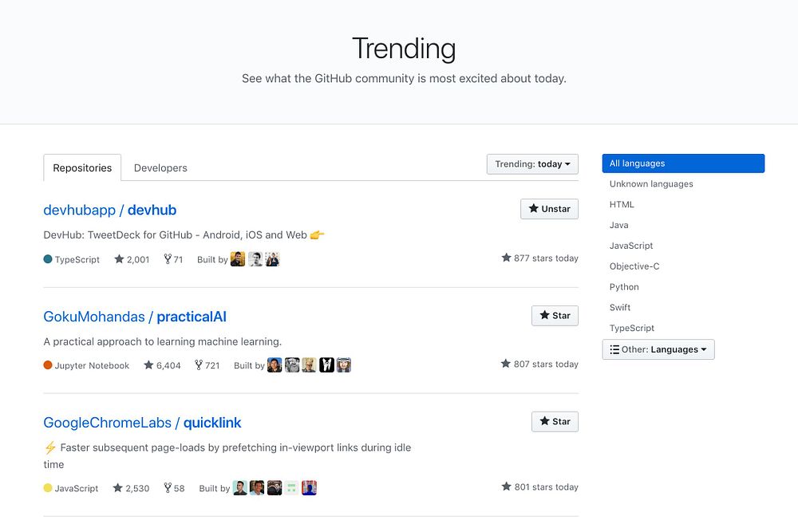Filter trending by Objective-C
Image resolution: width=798 pixels, height=532 pixels.
[x=634, y=266]
